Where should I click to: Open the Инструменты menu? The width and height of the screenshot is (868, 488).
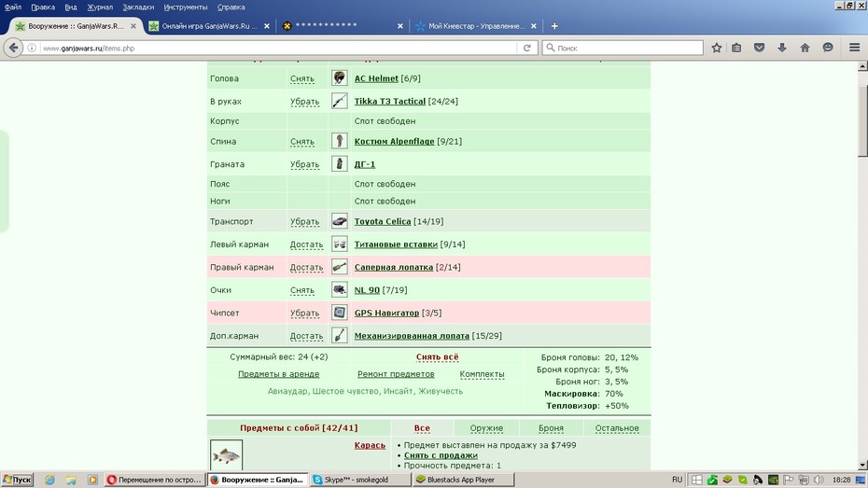(186, 7)
